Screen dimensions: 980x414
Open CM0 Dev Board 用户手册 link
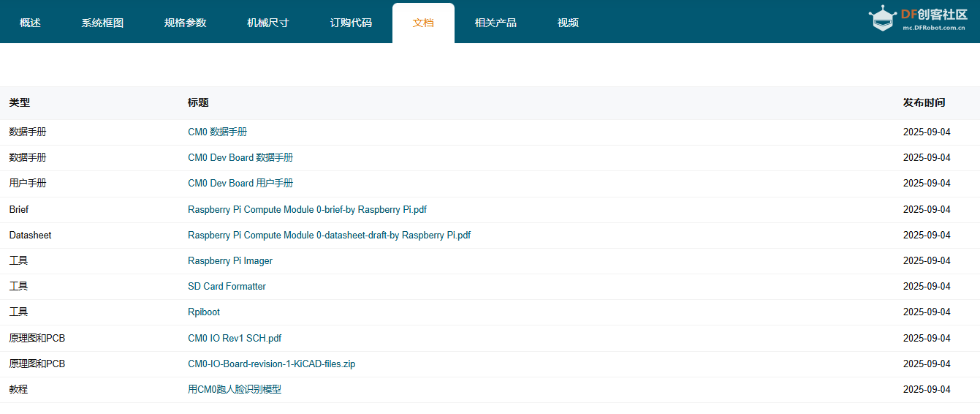[240, 184]
